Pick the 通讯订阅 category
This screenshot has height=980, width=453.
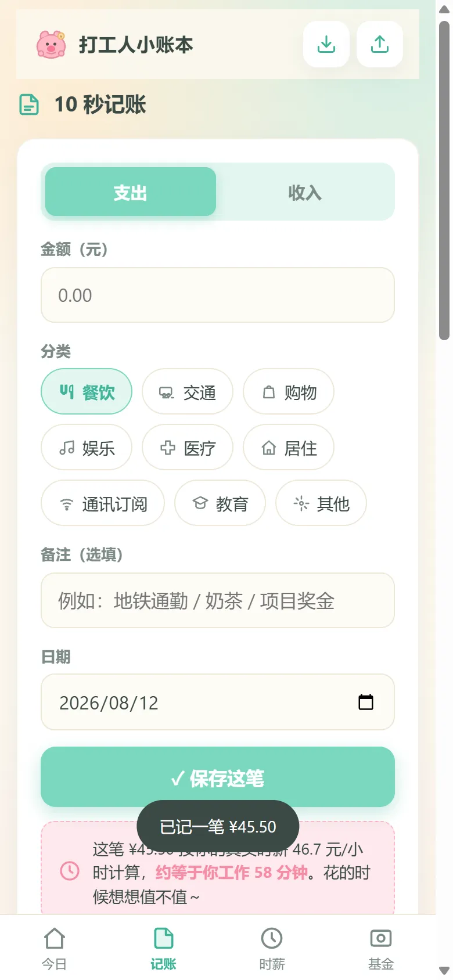[103, 503]
